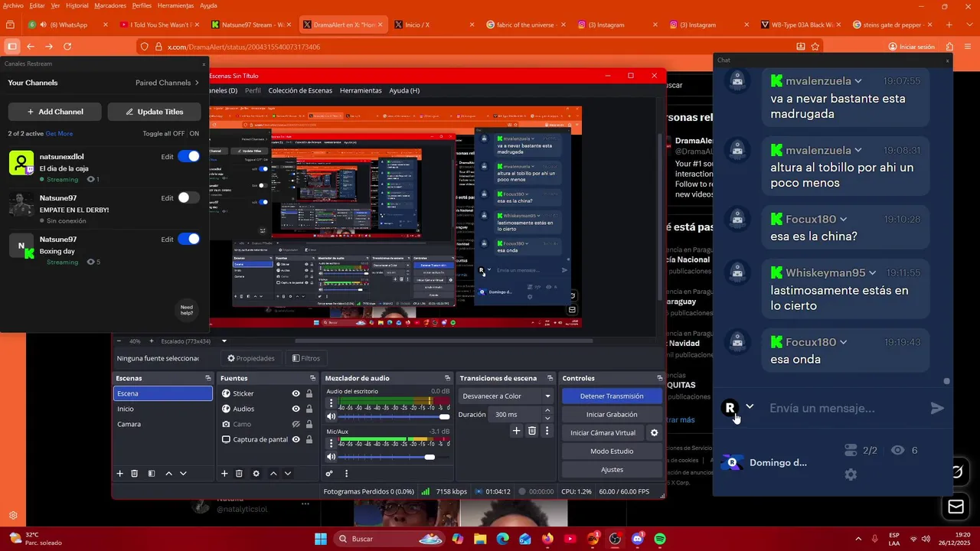Click Iniciar Grabación button
Image resolution: width=980 pixels, height=551 pixels.
(x=612, y=414)
